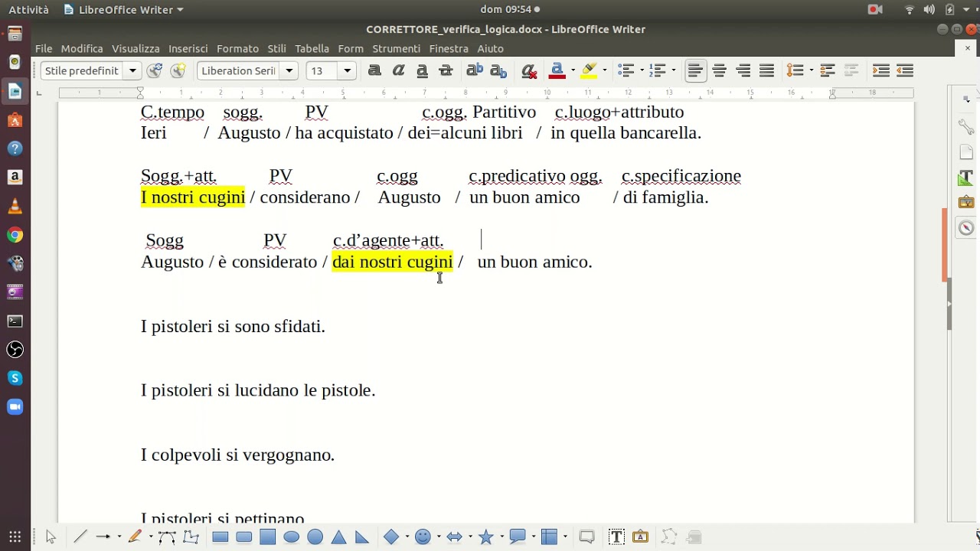Image resolution: width=980 pixels, height=551 pixels.
Task: Open paragraph style dropdown
Action: pyautogui.click(x=132, y=70)
